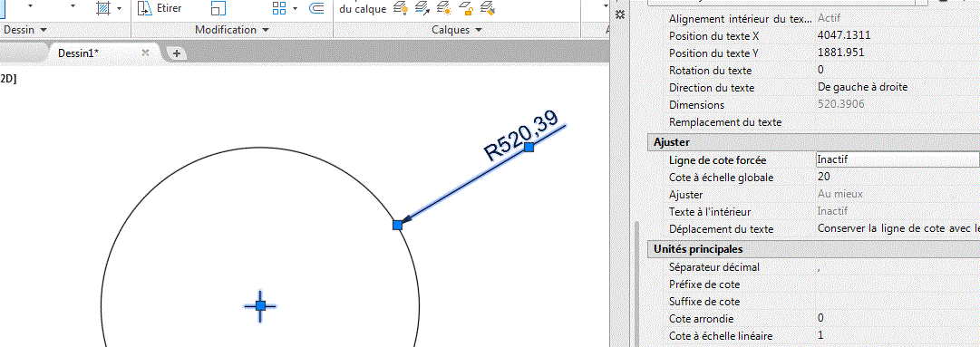Select the Offset tool icon
This screenshot has width=980, height=347.
[317, 8]
